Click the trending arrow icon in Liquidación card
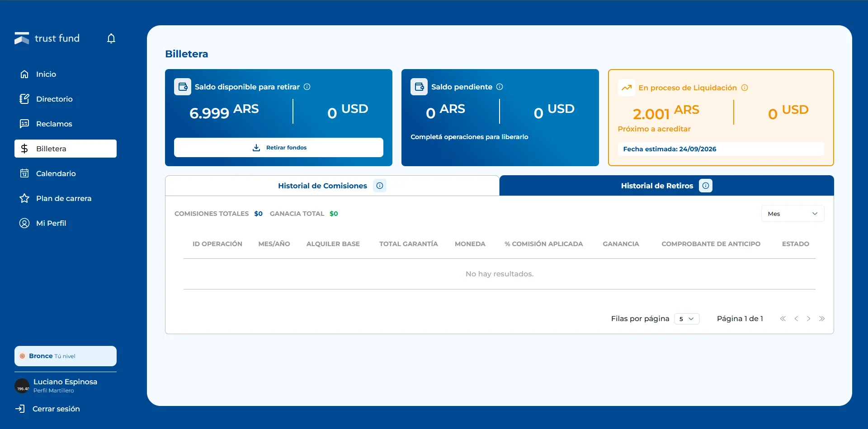The image size is (868, 429). 627,88
